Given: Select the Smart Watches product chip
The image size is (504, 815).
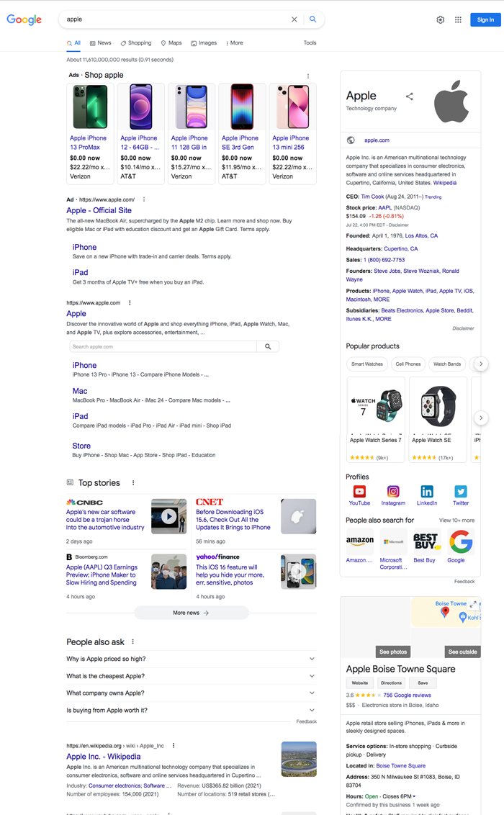Looking at the screenshot, I should [x=366, y=364].
